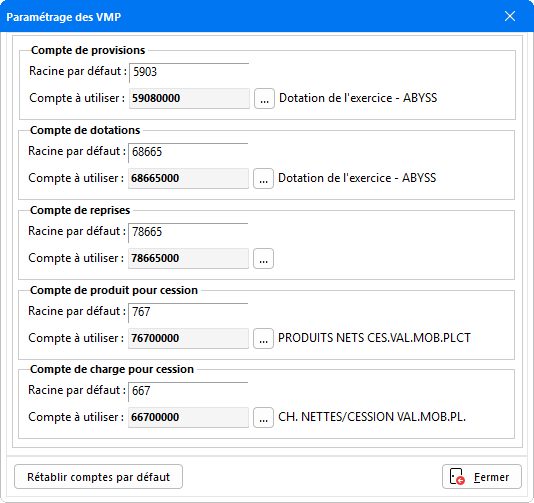Close the Paramétrage des VMP dialog
The height and width of the screenshot is (503, 534).
(x=510, y=16)
